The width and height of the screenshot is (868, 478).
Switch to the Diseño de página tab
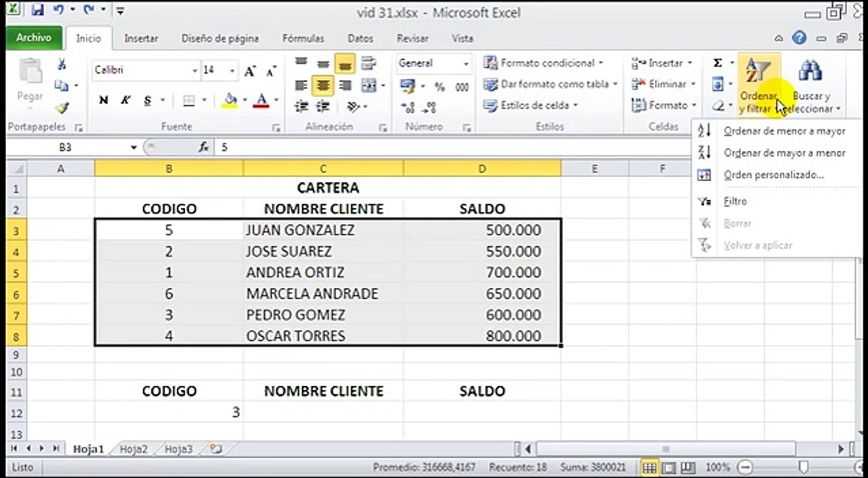click(x=220, y=39)
